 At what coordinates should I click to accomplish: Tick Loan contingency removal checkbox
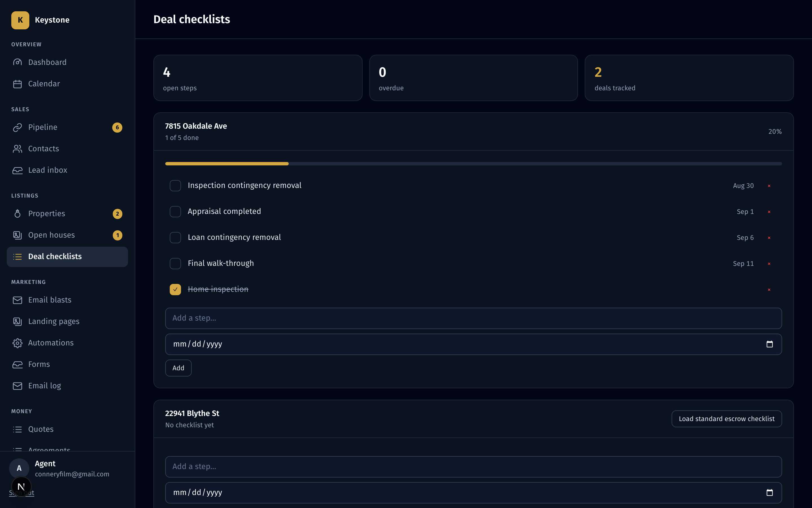coord(175,238)
